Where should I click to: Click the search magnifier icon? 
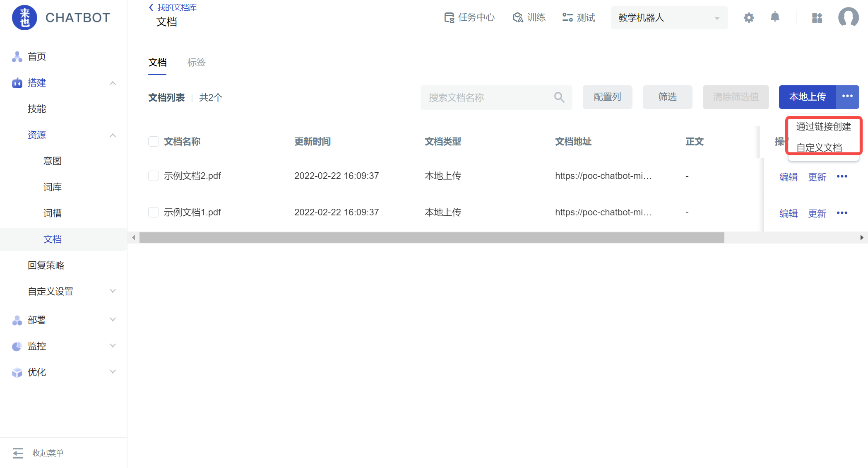[559, 97]
